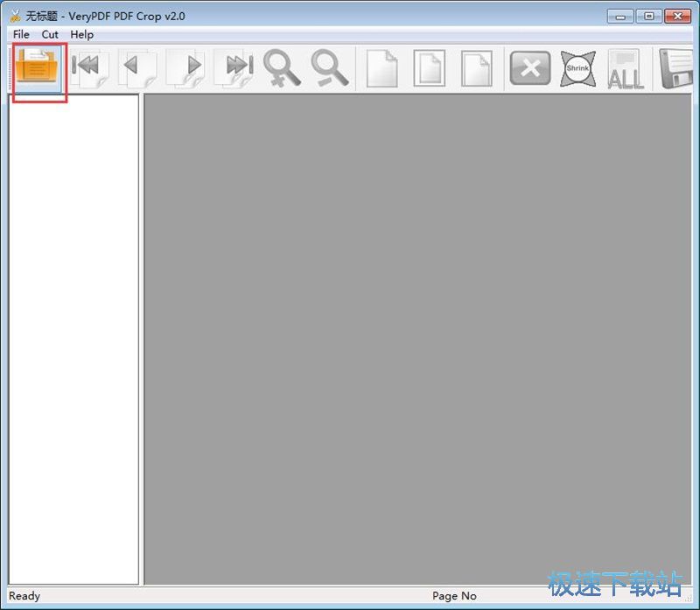The height and width of the screenshot is (610, 700).
Task: Open the File menu
Action: (20, 34)
